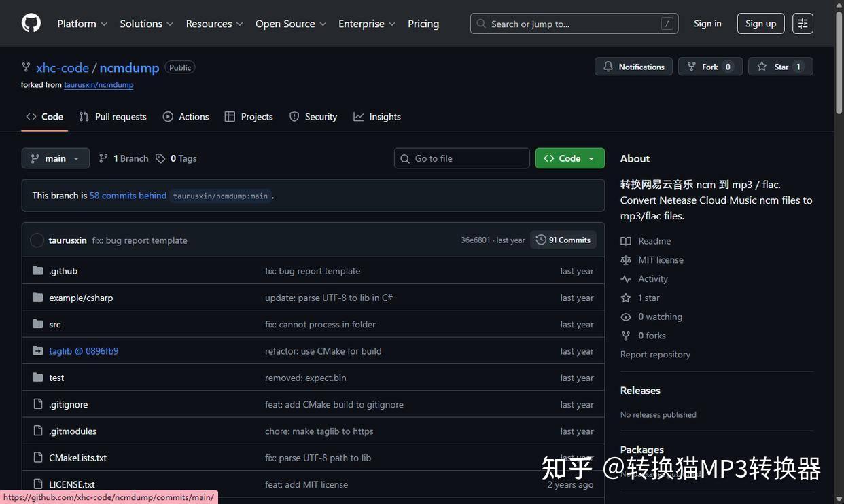Expand the Solutions menu chevron
The width and height of the screenshot is (844, 504).
169,23
